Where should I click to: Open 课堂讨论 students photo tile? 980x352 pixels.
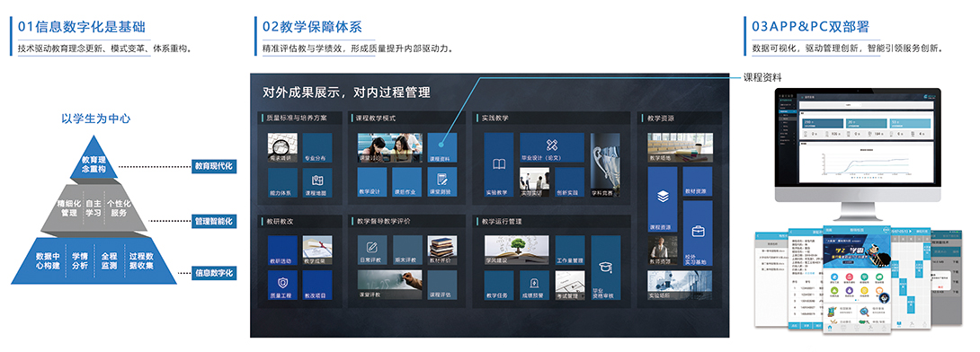pyautogui.click(x=390, y=148)
